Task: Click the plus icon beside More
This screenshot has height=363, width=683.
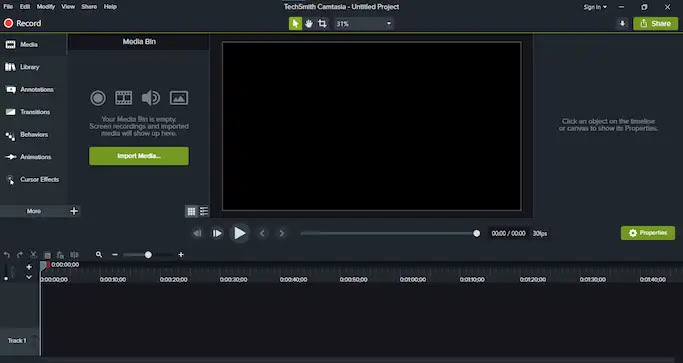Action: click(74, 211)
